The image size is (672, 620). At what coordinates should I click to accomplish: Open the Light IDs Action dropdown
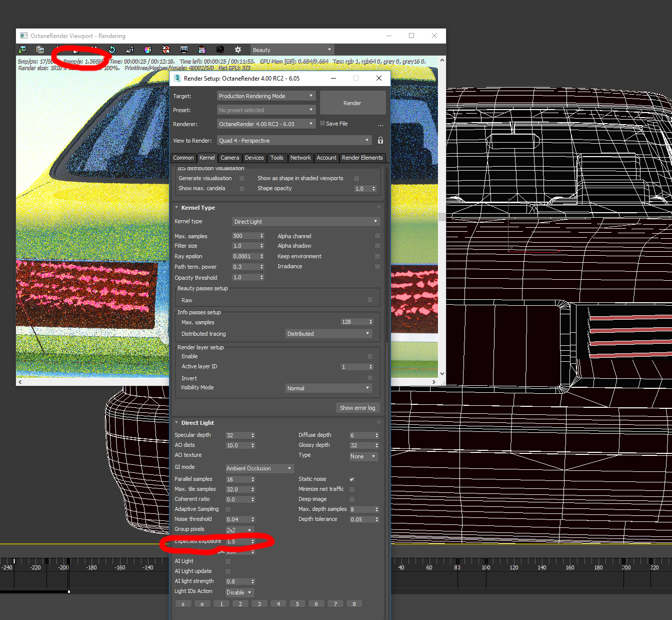[239, 592]
